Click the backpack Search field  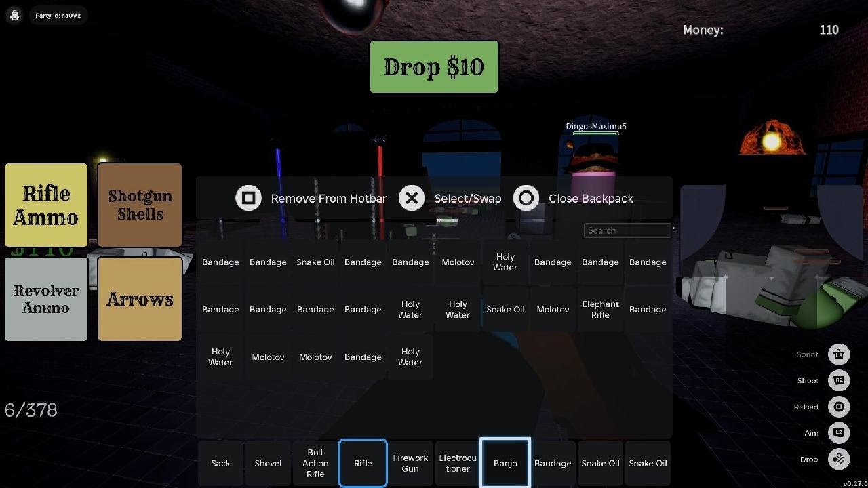pos(627,230)
